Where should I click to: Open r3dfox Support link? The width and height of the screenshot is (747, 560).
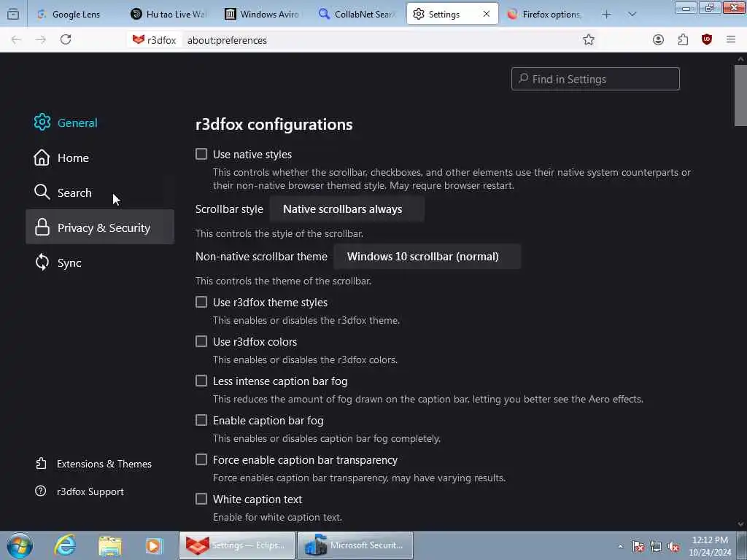pos(80,491)
